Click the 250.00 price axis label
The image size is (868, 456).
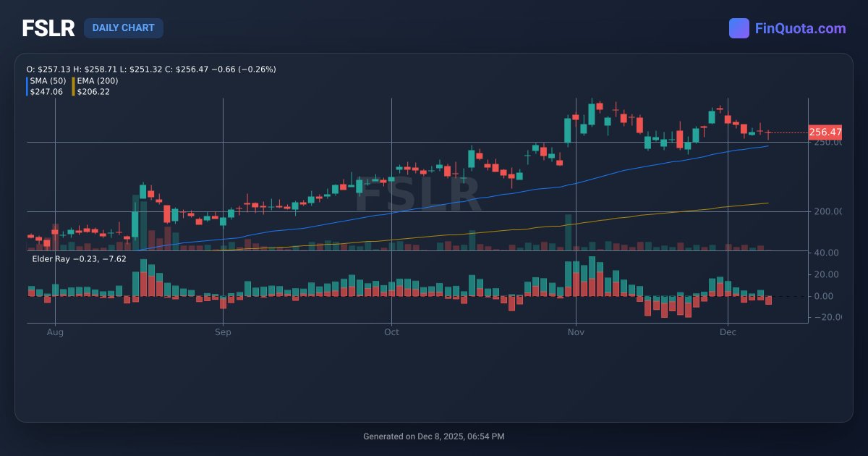tap(827, 142)
